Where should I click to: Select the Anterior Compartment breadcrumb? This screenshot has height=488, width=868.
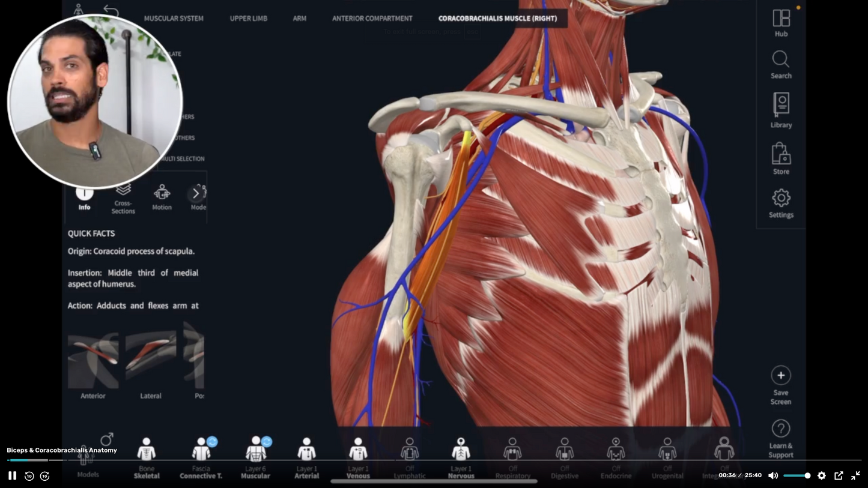[x=372, y=19]
